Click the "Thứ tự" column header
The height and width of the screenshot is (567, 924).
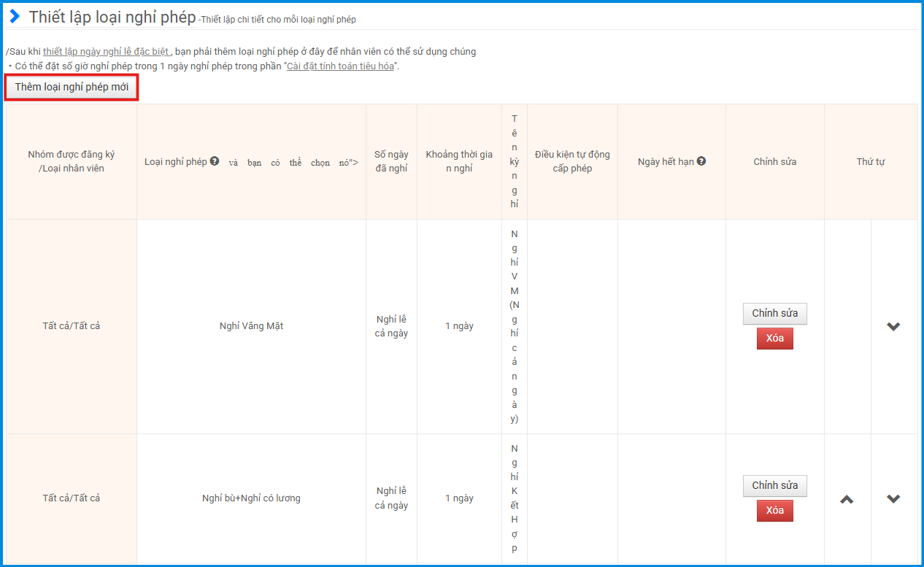click(871, 162)
